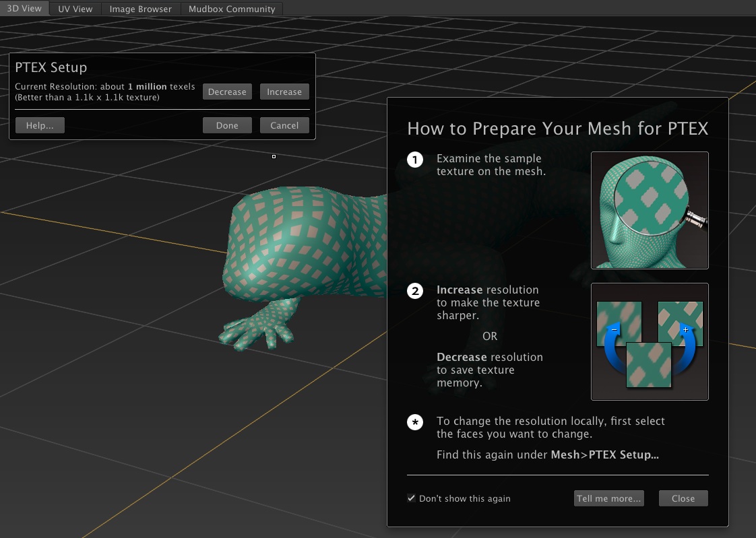This screenshot has width=756, height=538.
Task: Close the PTEX help panel
Action: click(683, 498)
